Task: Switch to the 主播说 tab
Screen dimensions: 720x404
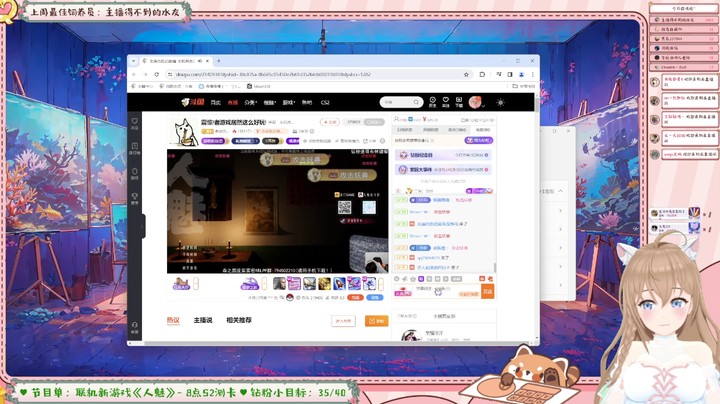Action: click(x=203, y=320)
